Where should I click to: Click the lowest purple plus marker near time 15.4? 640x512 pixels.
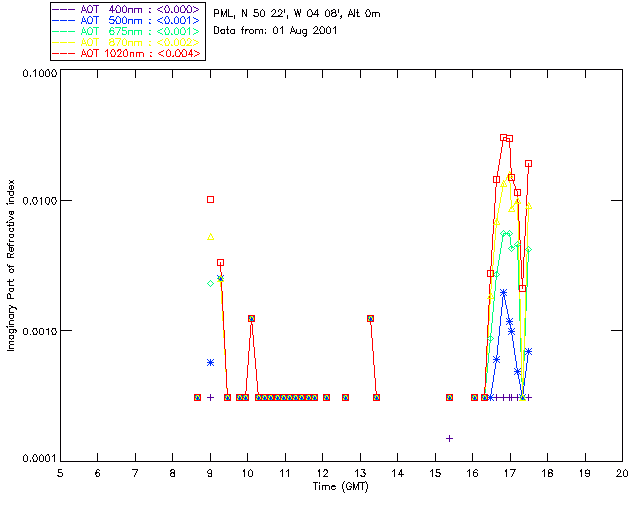tap(449, 439)
